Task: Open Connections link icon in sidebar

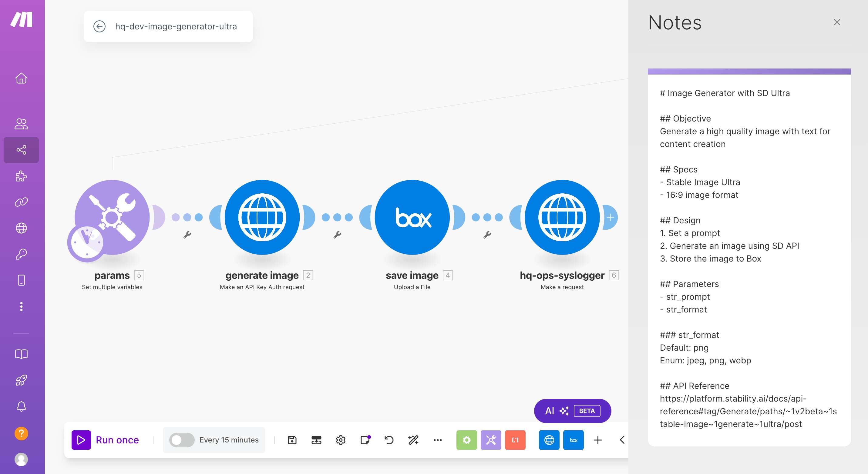Action: (x=21, y=202)
